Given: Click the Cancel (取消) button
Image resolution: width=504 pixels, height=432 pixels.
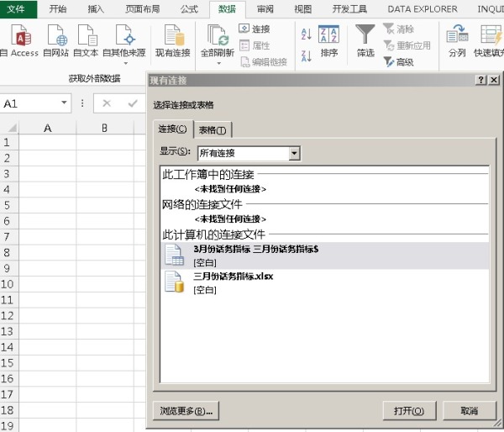Looking at the screenshot, I should 470,411.
